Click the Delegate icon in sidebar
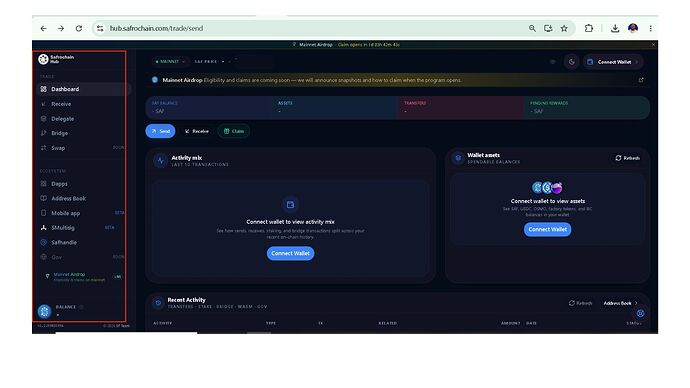The width and height of the screenshot is (690, 388). (x=44, y=119)
